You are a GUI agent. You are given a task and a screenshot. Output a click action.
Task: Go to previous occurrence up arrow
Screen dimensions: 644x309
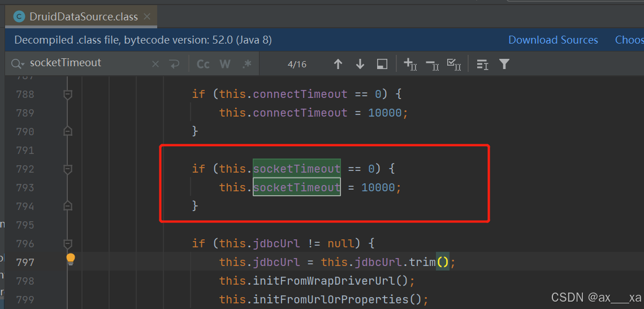(x=338, y=64)
